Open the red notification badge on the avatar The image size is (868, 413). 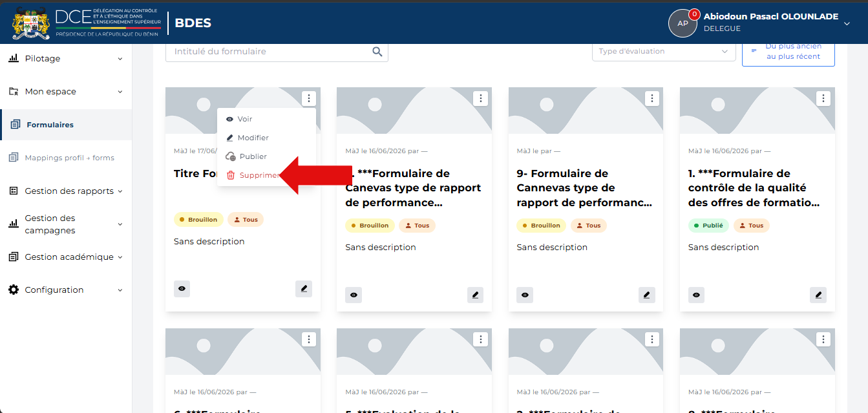pos(695,14)
